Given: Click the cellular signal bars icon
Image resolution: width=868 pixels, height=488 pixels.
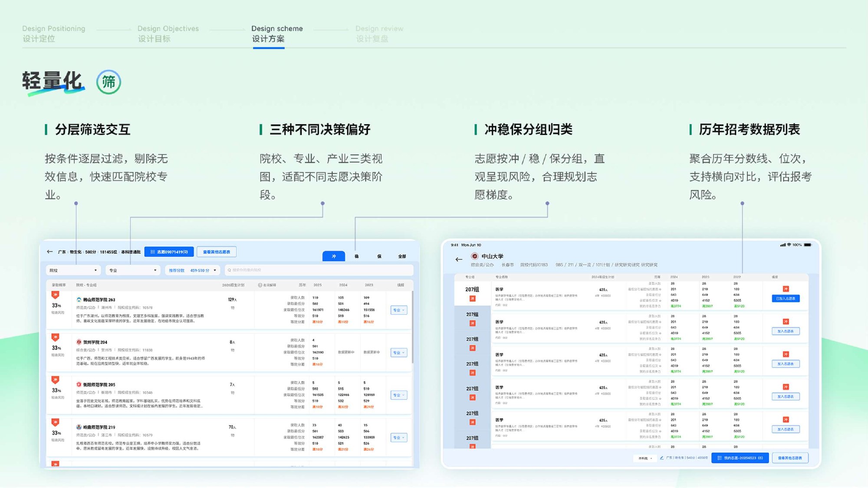Looking at the screenshot, I should tap(783, 245).
